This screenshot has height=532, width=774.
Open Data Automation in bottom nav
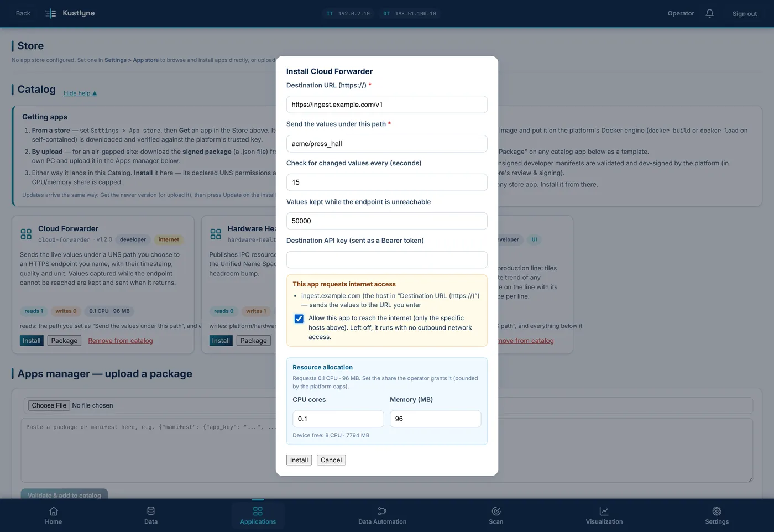(x=382, y=515)
